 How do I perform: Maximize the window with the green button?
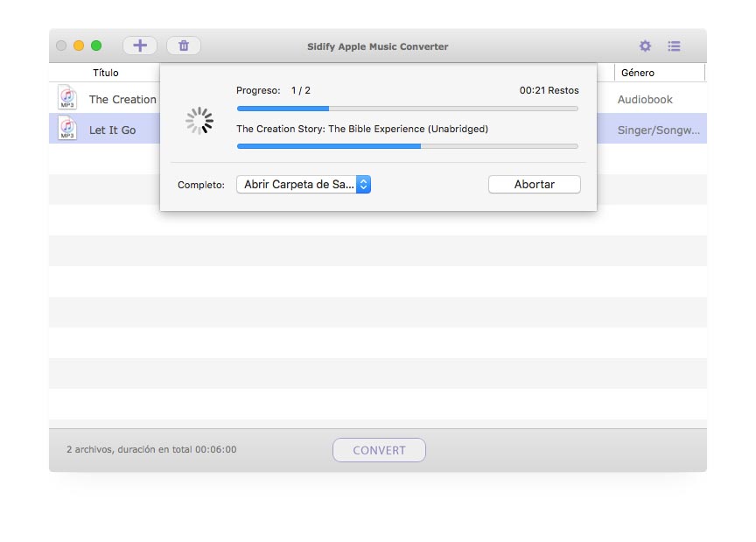pyautogui.click(x=96, y=46)
